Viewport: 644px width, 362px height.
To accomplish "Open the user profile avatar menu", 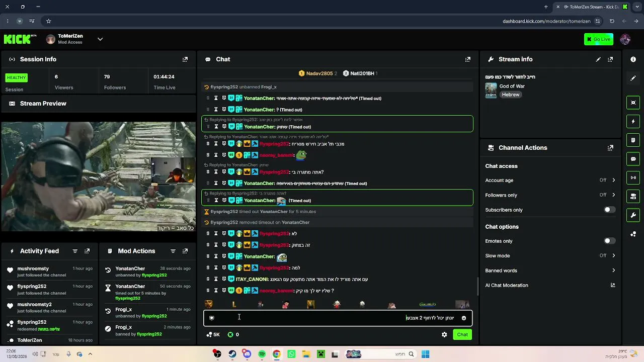I will [x=625, y=39].
